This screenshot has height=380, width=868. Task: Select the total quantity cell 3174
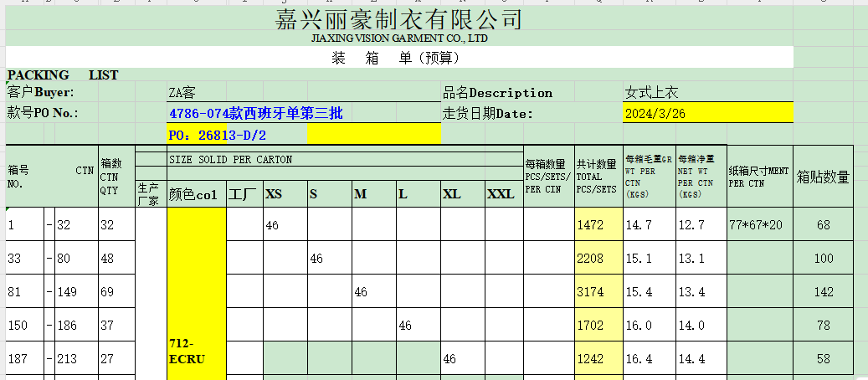tap(591, 292)
